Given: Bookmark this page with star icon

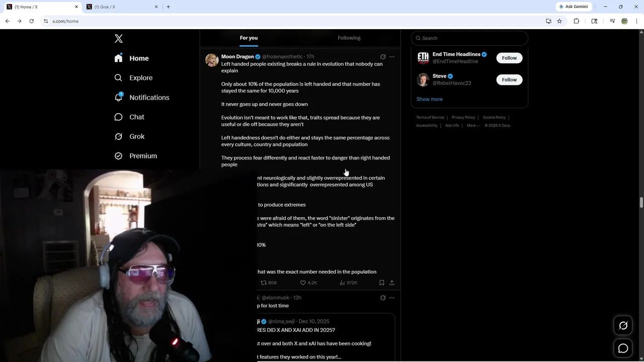Looking at the screenshot, I should coord(559,21).
